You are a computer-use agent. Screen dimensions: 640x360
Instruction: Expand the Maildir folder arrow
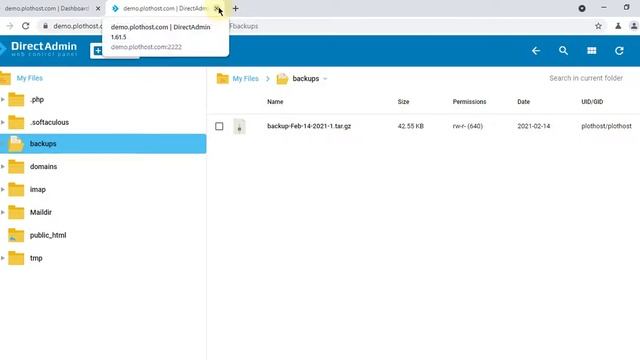click(x=3, y=212)
